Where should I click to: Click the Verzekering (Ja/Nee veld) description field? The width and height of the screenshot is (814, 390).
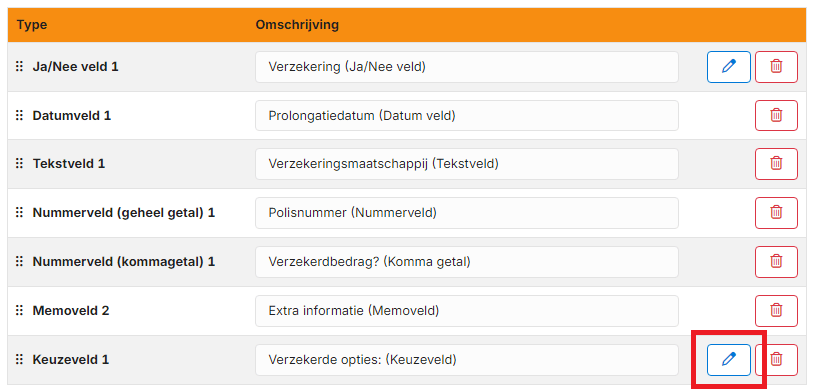(x=467, y=67)
